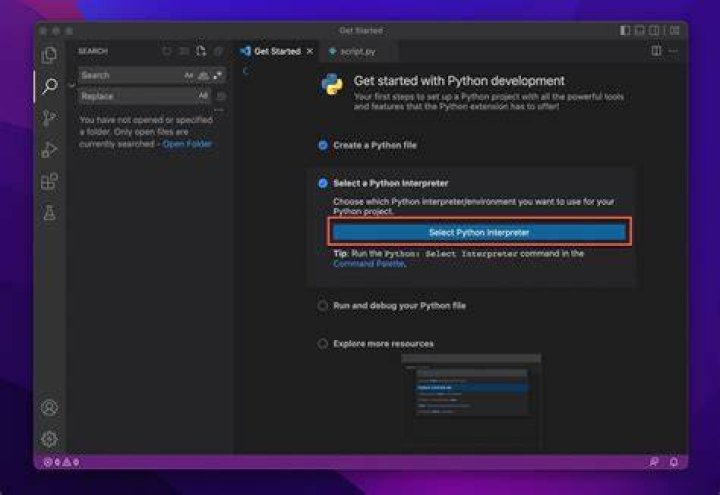
Task: Open notifications bell in status bar
Action: pos(674,462)
